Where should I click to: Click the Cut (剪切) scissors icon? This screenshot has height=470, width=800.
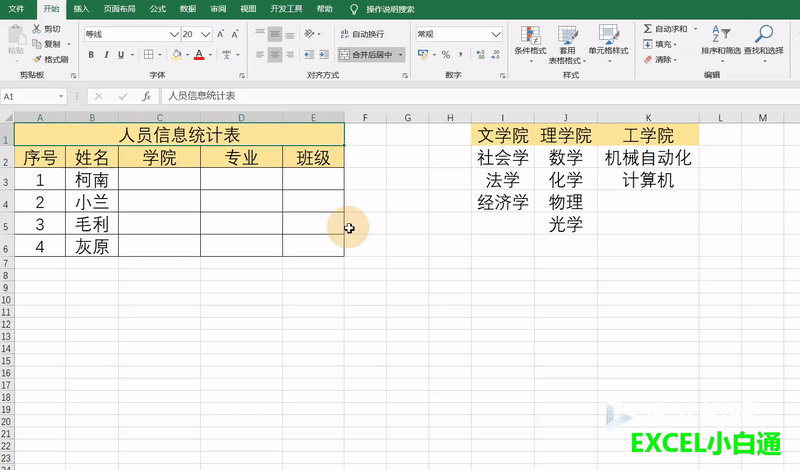[37, 29]
